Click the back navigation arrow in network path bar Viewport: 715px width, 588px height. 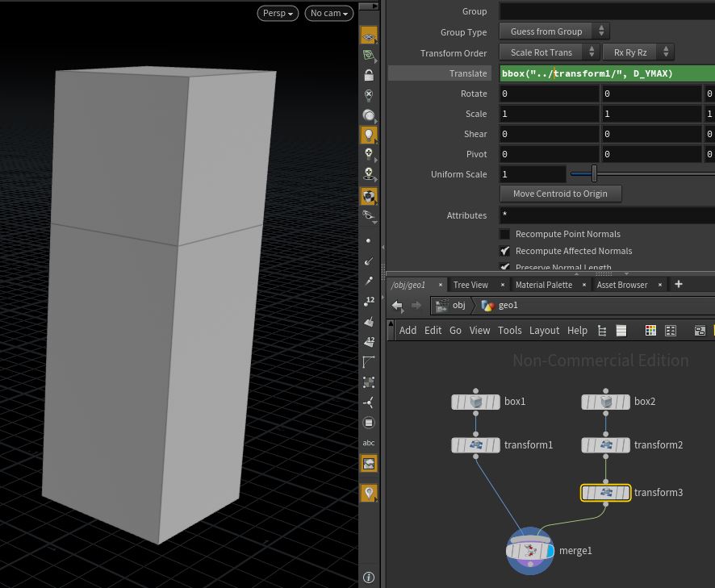click(397, 306)
